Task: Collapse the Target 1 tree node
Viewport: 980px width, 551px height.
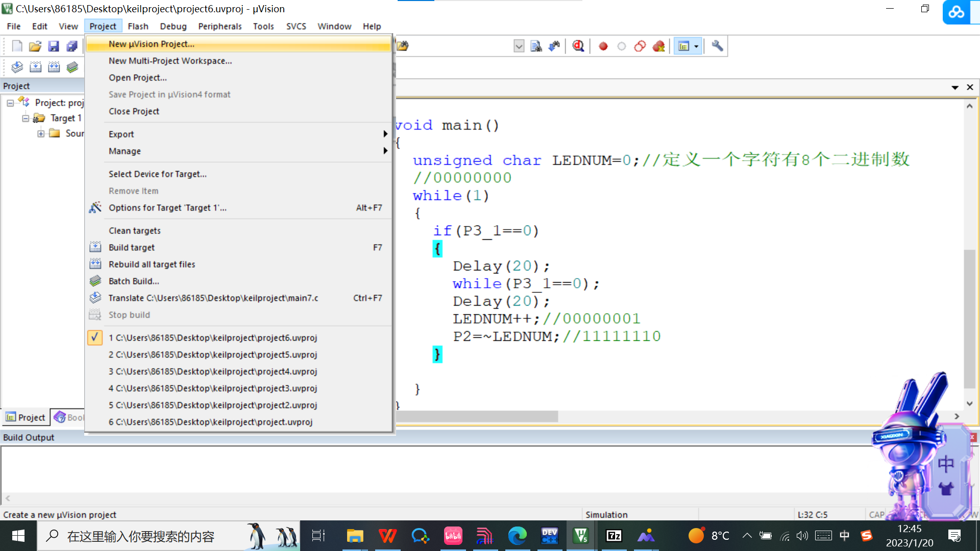Action: (26, 118)
